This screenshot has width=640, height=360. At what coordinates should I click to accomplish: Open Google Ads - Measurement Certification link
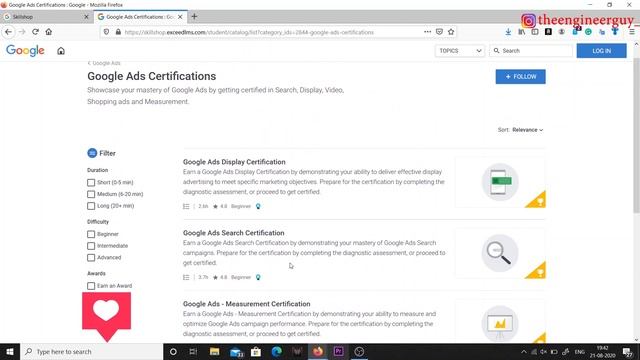click(x=247, y=304)
